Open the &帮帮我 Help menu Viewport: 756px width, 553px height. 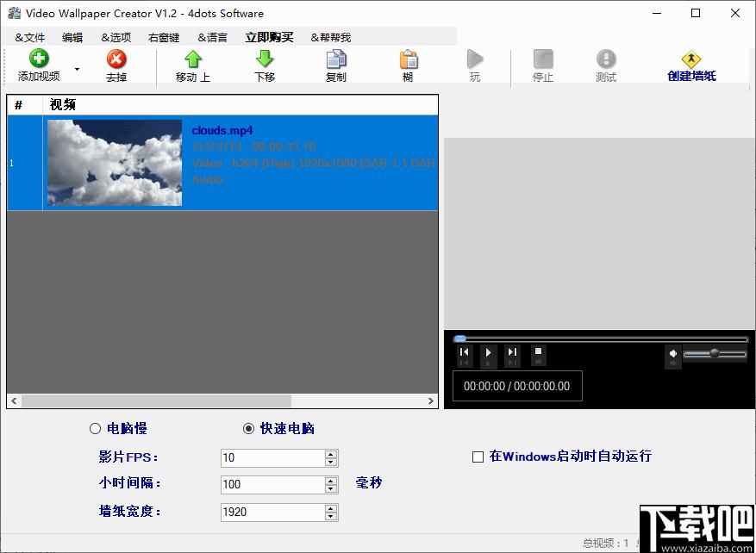pos(331,38)
